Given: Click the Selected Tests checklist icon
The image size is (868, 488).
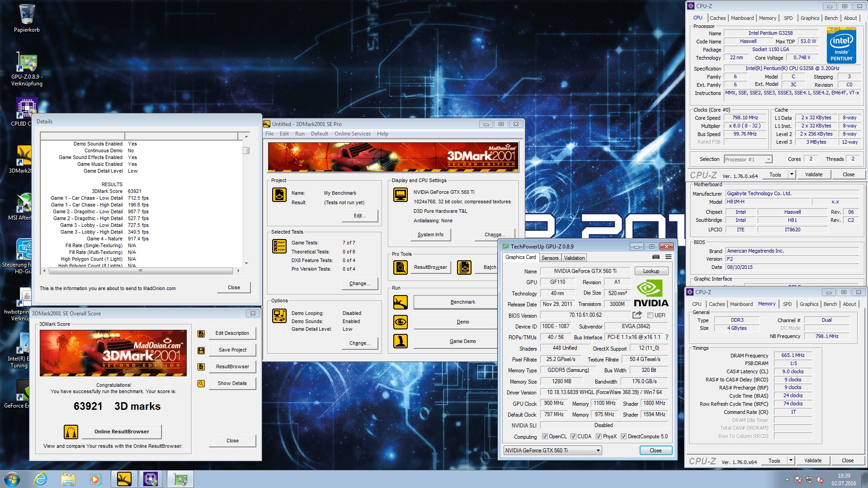Looking at the screenshot, I should pyautogui.click(x=279, y=246).
